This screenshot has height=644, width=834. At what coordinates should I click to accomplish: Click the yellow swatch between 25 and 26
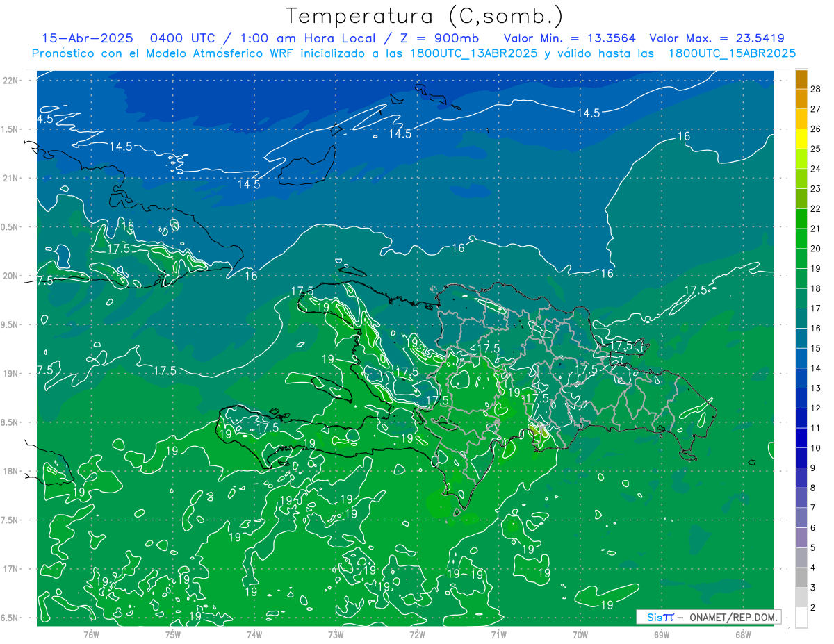point(801,139)
